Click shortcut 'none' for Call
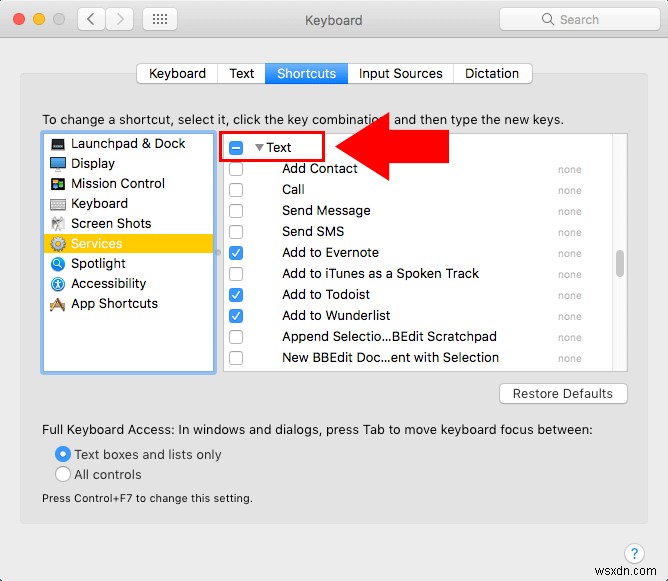The height and width of the screenshot is (581, 668). point(570,191)
